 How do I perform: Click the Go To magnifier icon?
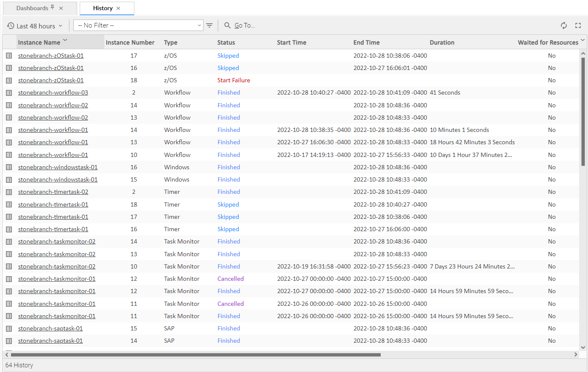227,25
